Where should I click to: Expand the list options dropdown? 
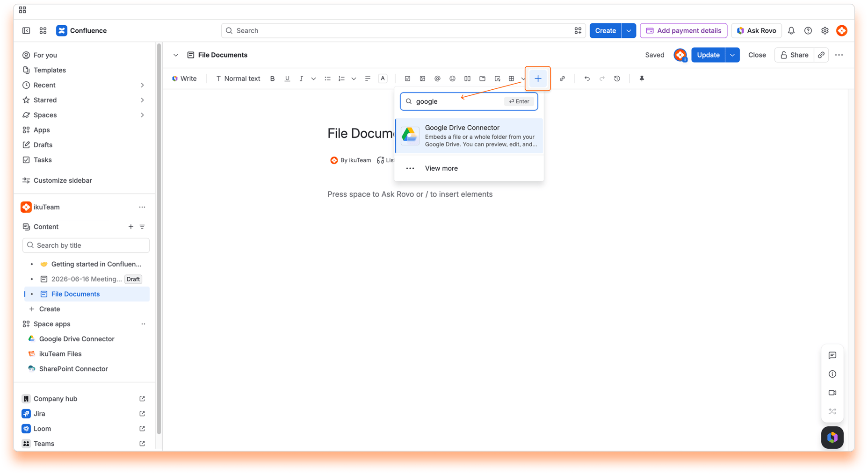coord(354,79)
